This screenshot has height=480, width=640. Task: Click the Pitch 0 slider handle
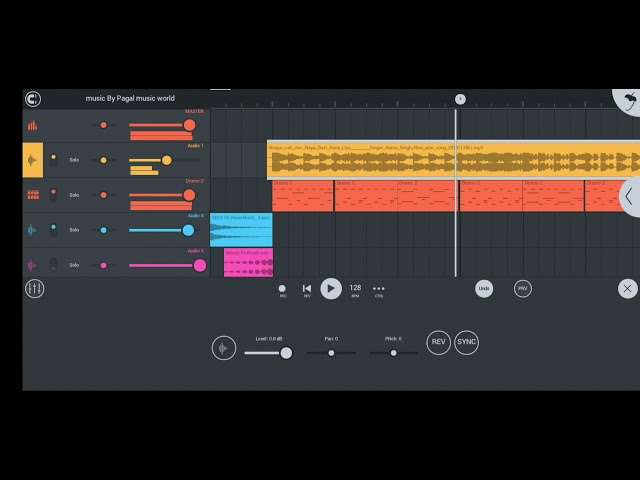[393, 353]
